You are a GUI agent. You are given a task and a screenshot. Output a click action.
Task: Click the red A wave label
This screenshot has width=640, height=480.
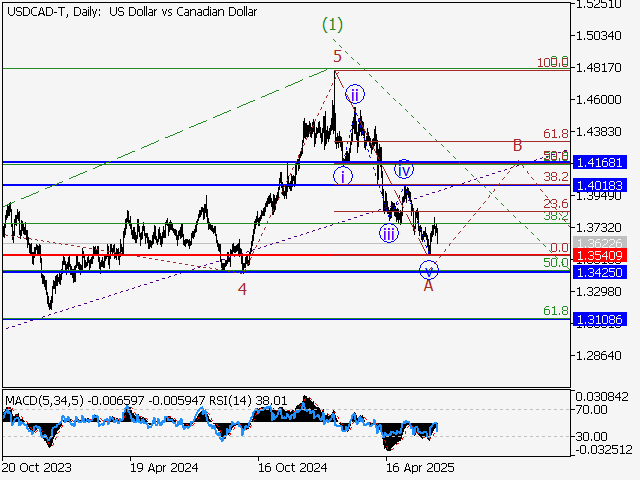pos(428,286)
